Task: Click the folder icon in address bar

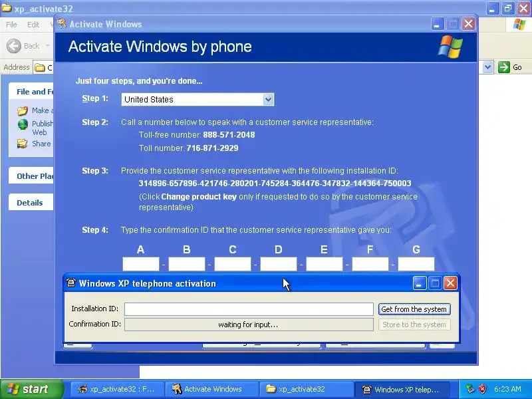Action: coord(40,68)
